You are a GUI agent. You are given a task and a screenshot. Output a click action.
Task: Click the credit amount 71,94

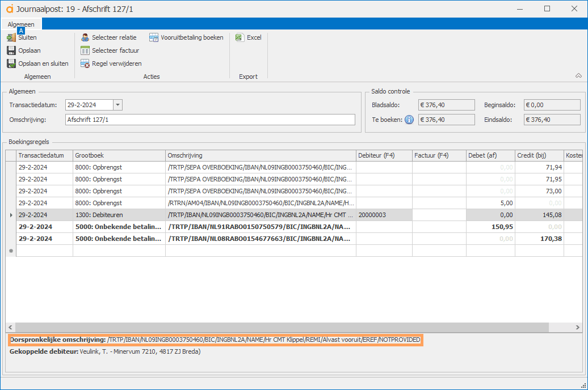click(539, 167)
